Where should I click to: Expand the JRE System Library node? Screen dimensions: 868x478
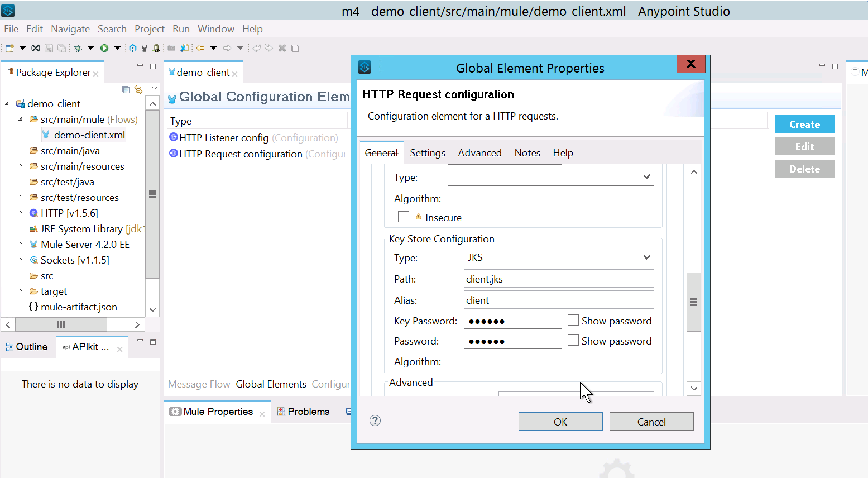pyautogui.click(x=21, y=229)
